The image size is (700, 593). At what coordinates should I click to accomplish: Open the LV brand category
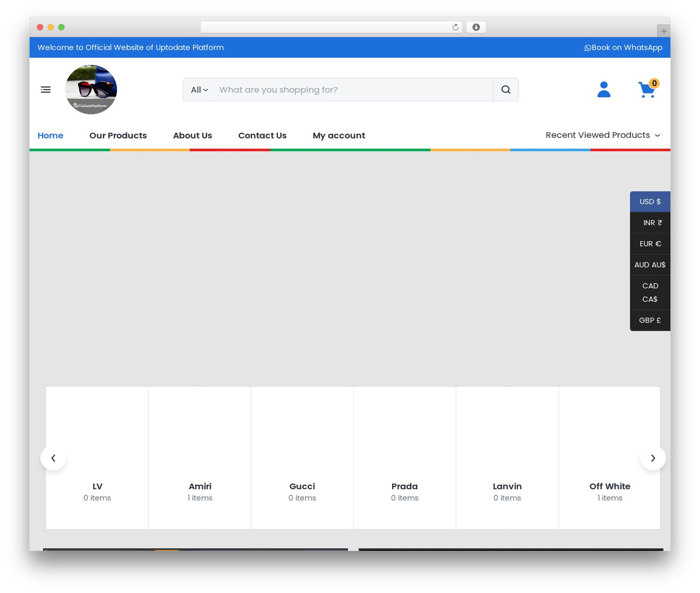pos(97,458)
